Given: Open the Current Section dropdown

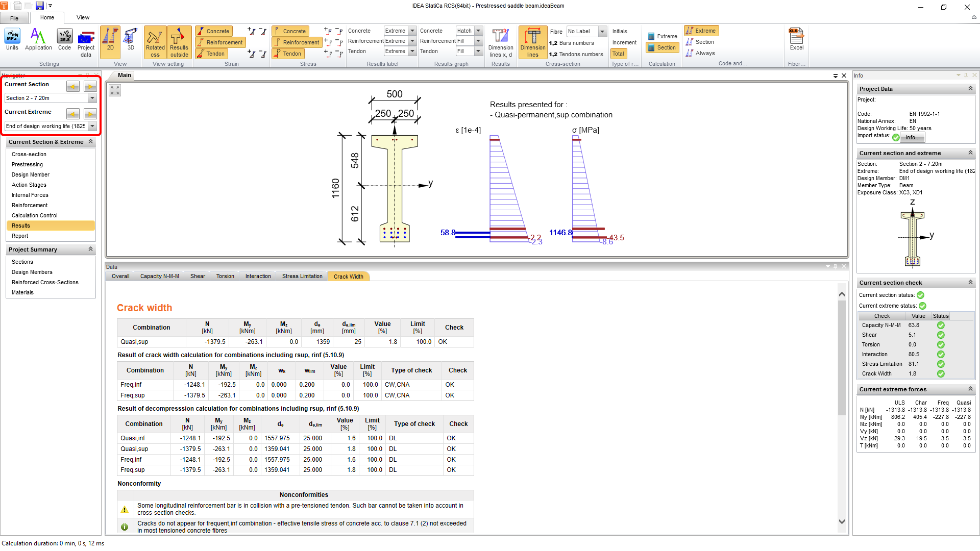Looking at the screenshot, I should [x=92, y=98].
